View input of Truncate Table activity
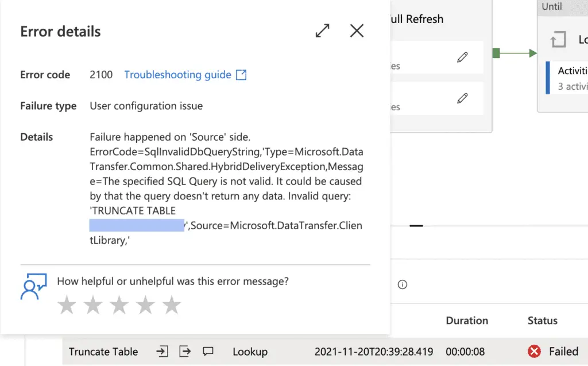The width and height of the screenshot is (588, 366). pos(162,352)
